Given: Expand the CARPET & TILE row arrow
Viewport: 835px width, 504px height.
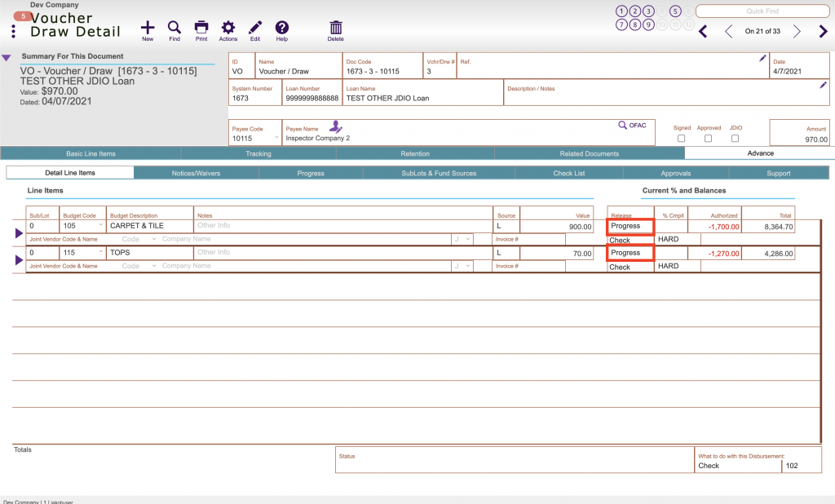Looking at the screenshot, I should tap(19, 232).
